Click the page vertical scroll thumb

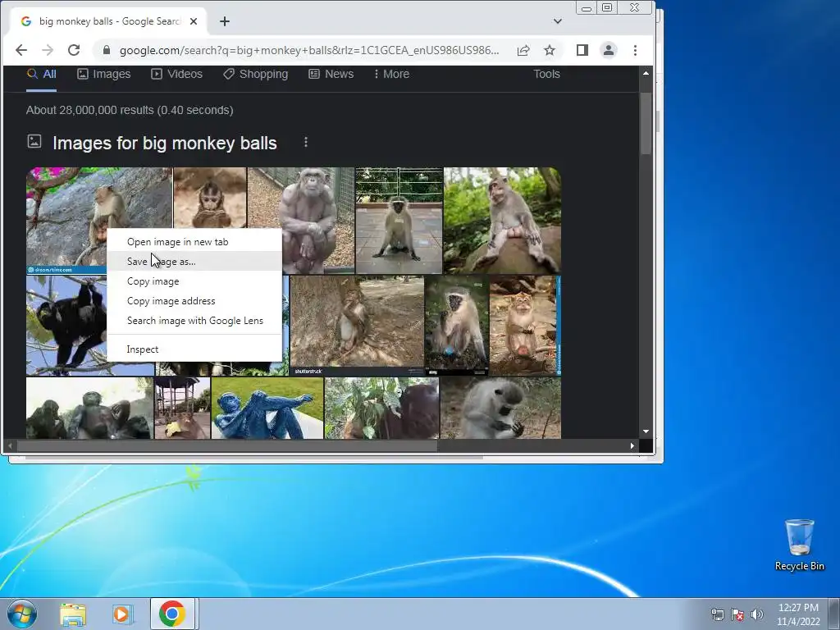tap(646, 124)
